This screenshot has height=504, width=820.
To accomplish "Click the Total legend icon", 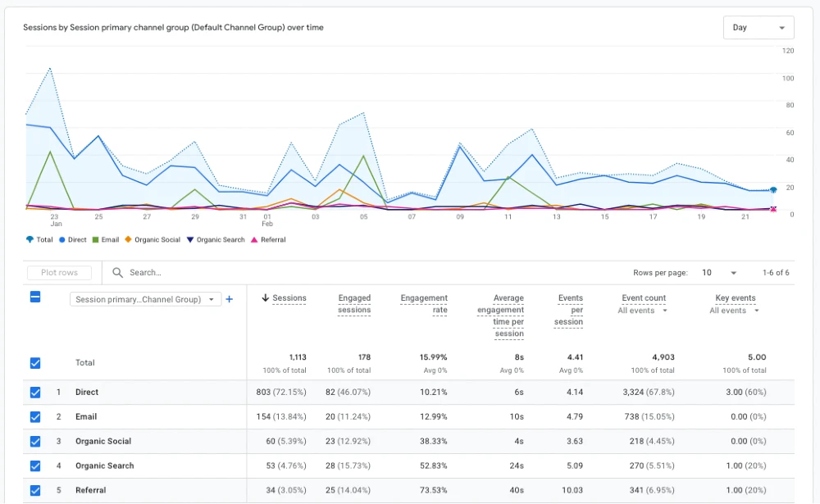I will coord(30,240).
